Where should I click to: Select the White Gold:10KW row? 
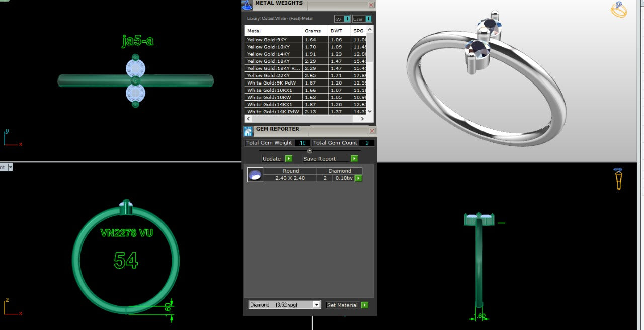tap(305, 97)
